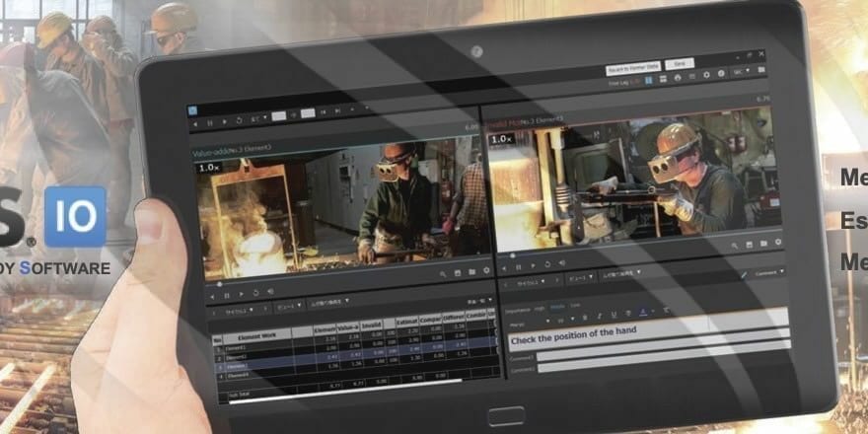Open folder icon below the left video
The image size is (868, 434).
471,272
